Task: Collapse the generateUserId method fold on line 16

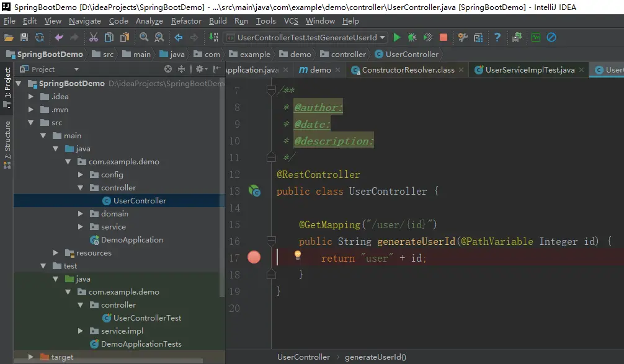Action: 271,241
